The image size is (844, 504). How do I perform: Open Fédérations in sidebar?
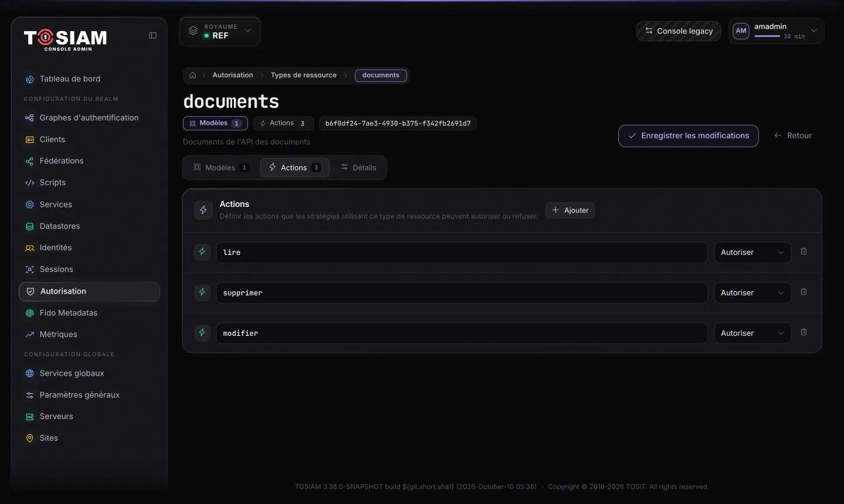click(x=89, y=161)
